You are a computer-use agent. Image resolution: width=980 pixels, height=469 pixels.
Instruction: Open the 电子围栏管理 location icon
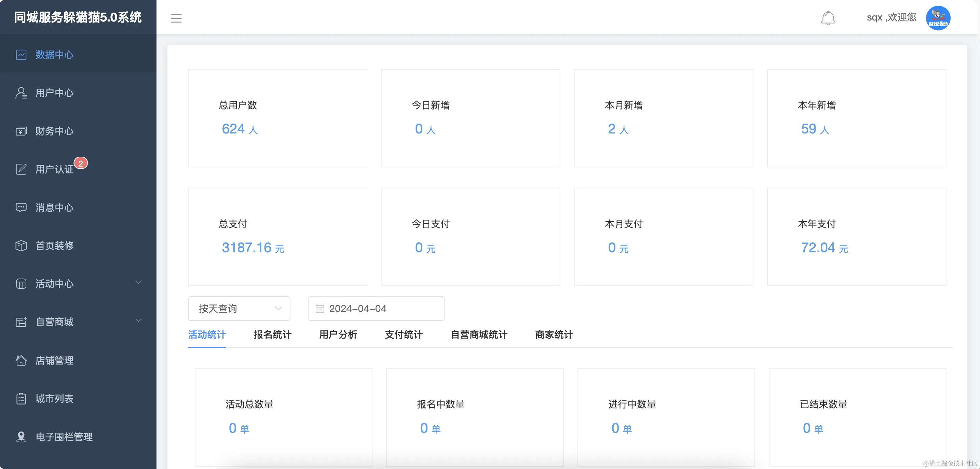coord(21,437)
